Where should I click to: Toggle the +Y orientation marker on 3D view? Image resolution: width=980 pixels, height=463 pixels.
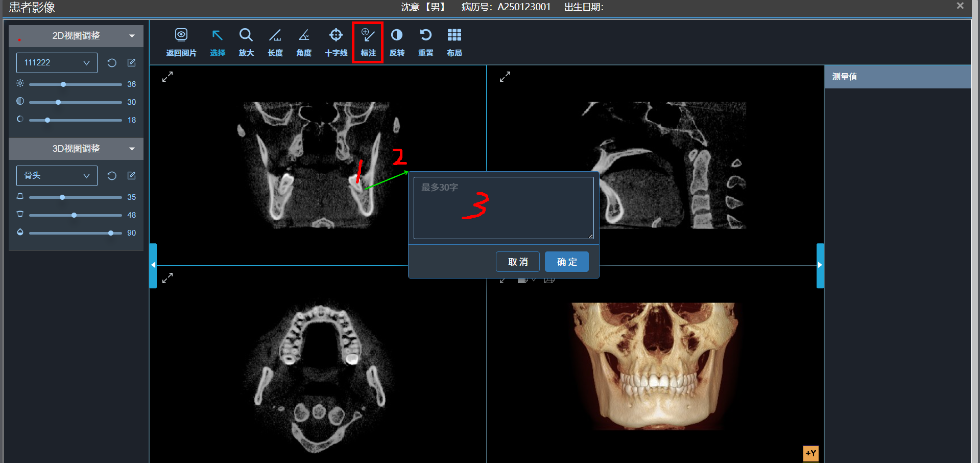click(810, 453)
